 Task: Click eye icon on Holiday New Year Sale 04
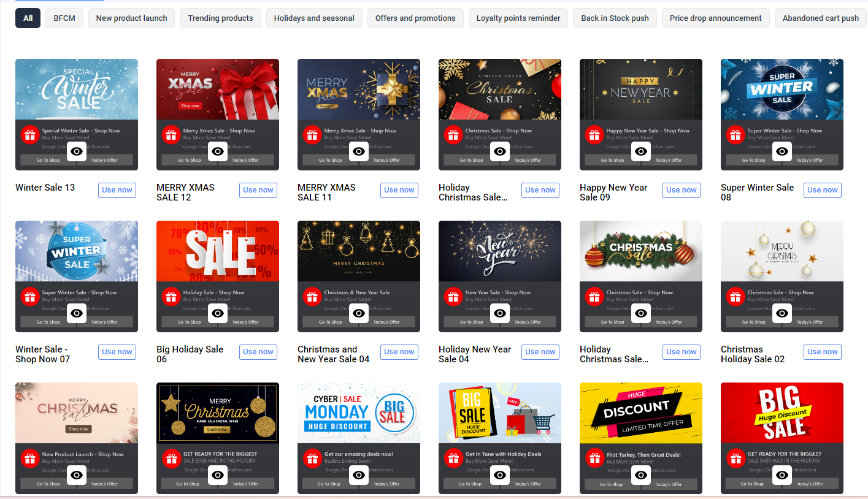point(500,313)
